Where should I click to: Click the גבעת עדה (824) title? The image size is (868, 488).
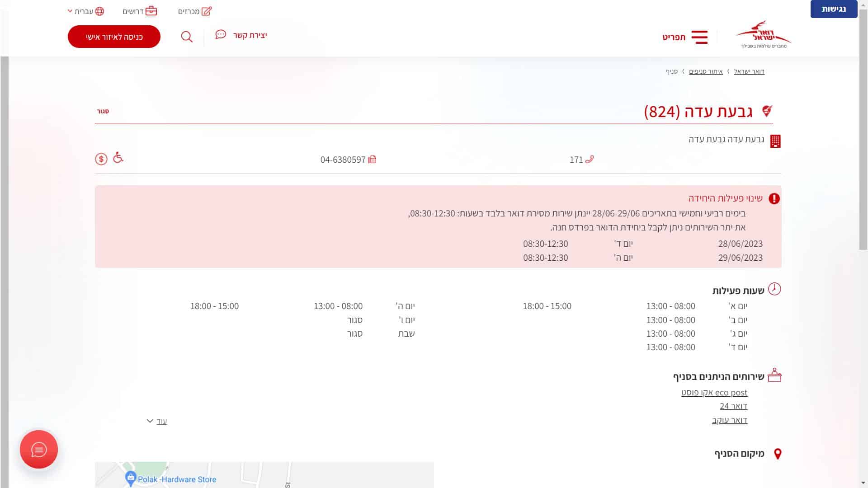[698, 111]
